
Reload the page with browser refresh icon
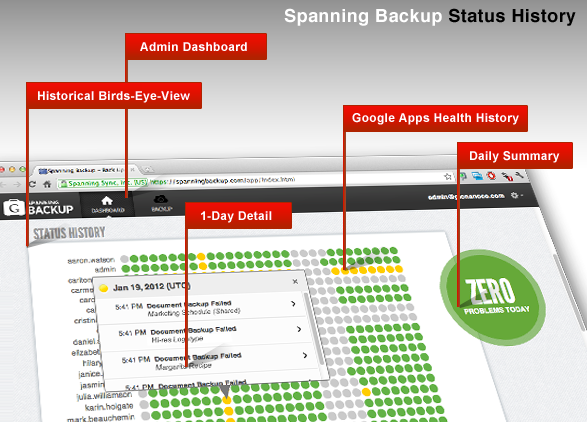[x=32, y=184]
